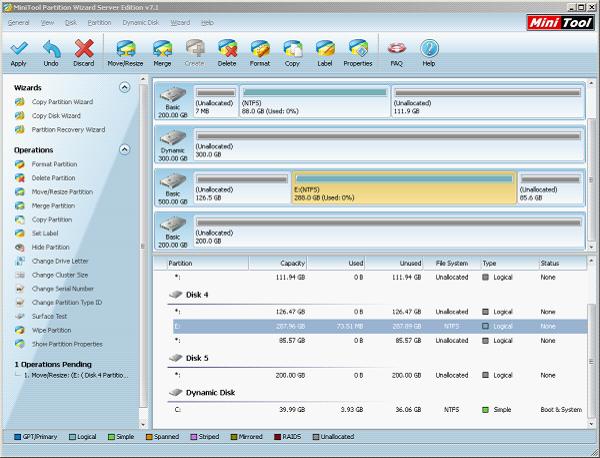The height and width of the screenshot is (458, 600).
Task: Click Change Partition Type ID link
Action: click(67, 302)
